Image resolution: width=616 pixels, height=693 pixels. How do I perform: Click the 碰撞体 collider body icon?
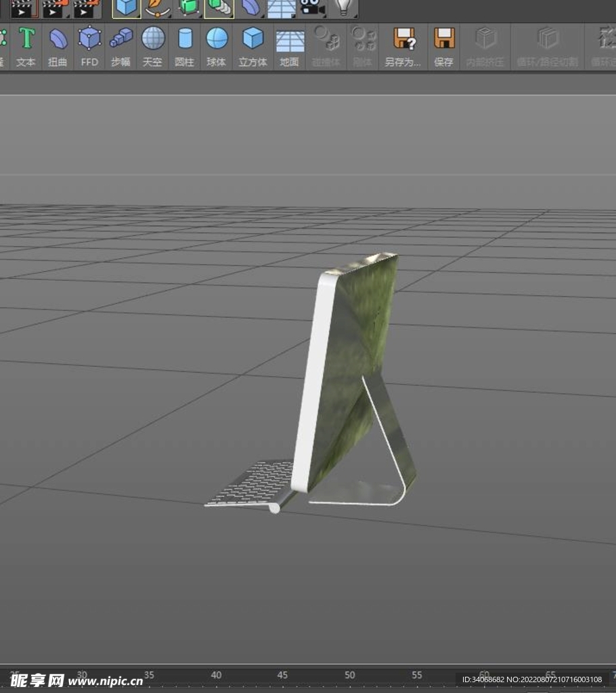click(326, 45)
